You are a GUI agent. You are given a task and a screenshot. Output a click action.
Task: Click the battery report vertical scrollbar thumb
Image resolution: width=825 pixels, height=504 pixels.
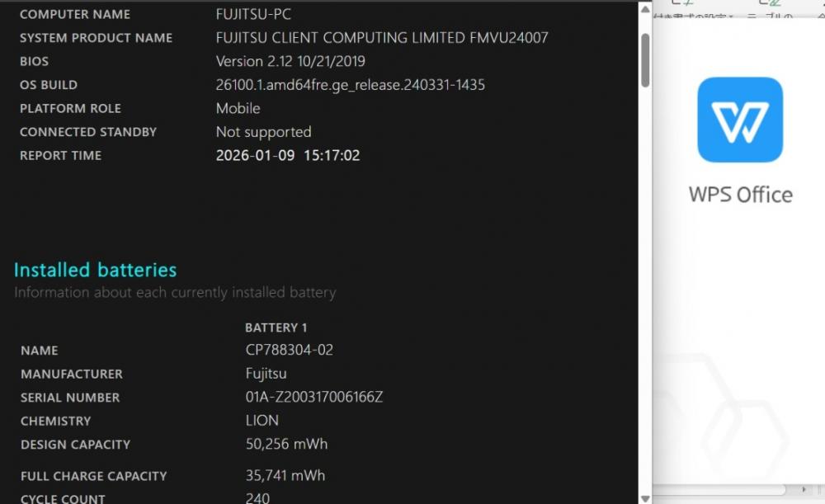click(x=645, y=60)
